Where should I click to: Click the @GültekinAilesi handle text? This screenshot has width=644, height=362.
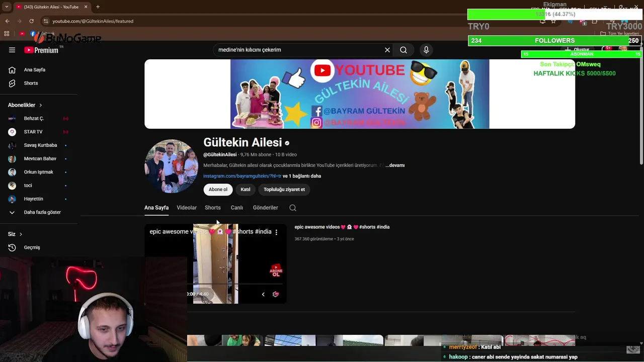[x=220, y=155]
